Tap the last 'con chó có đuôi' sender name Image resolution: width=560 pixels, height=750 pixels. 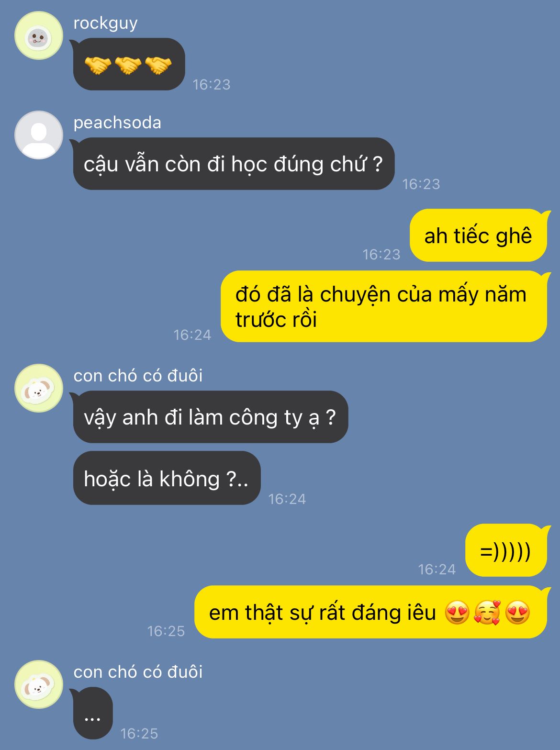pyautogui.click(x=138, y=672)
